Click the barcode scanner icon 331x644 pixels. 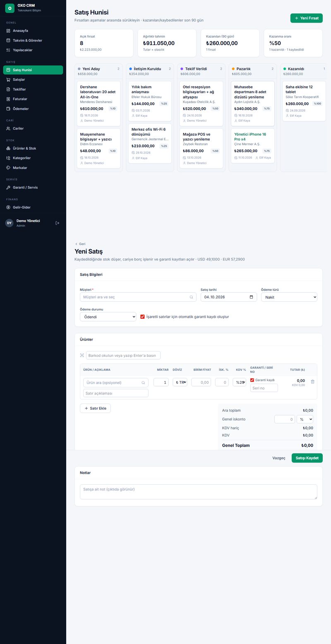(82, 356)
